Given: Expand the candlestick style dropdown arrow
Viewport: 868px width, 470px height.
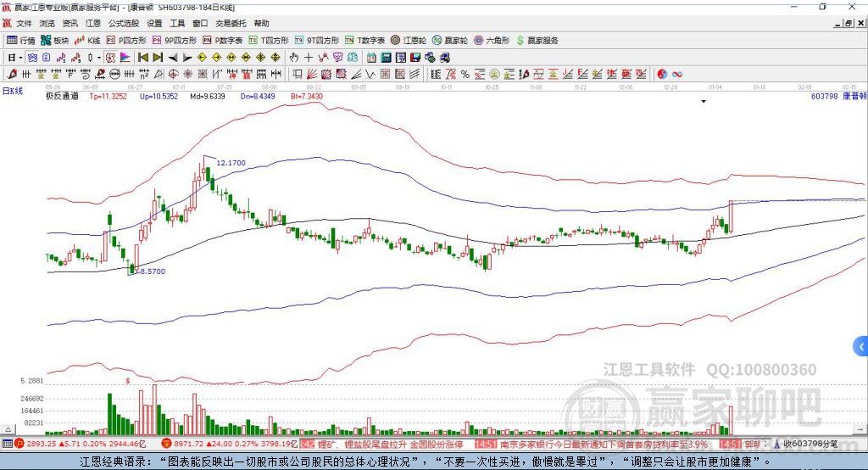Looking at the screenshot, I should pyautogui.click(x=99, y=58).
